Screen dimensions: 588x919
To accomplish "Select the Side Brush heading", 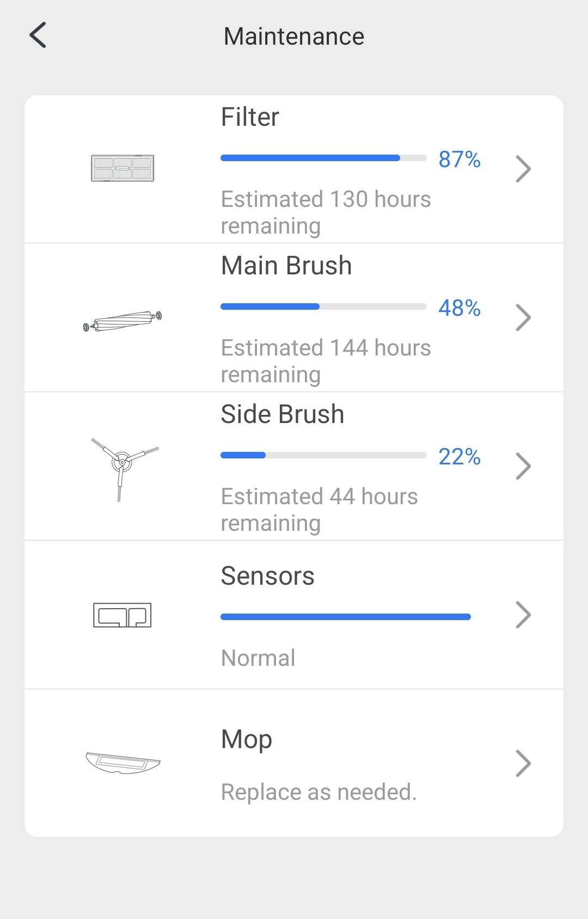I will click(x=283, y=414).
